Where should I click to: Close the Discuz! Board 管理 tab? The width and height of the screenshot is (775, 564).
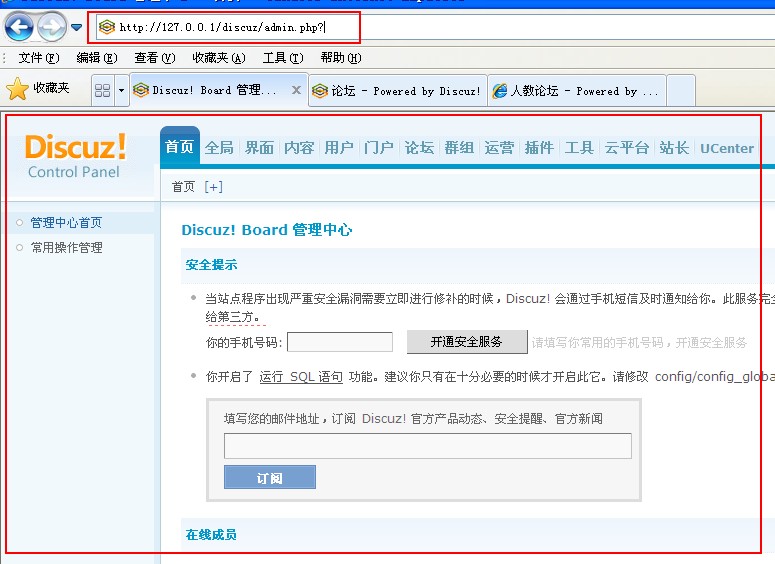296,90
